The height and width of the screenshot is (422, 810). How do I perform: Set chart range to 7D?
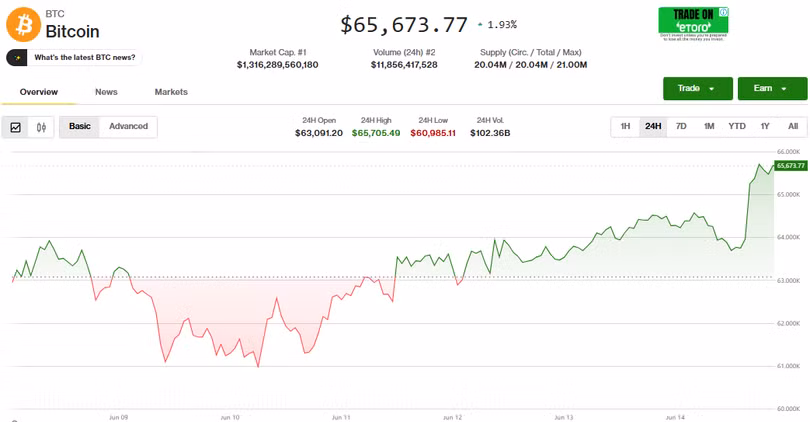[x=681, y=127]
